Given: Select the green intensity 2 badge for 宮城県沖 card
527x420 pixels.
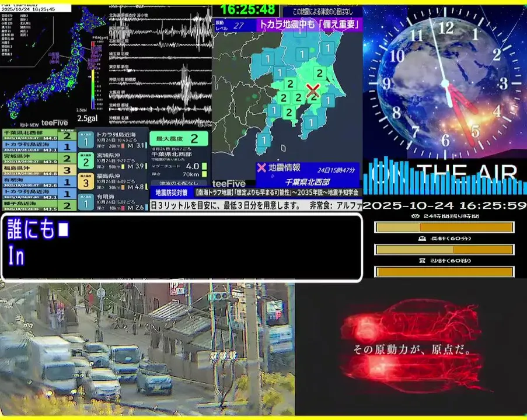Looking at the screenshot, I should (x=86, y=161).
